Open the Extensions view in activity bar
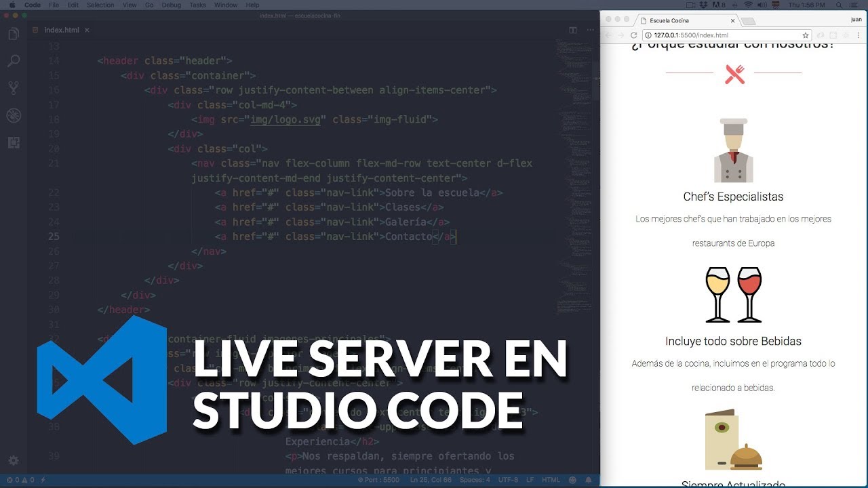868x488 pixels. click(x=13, y=142)
